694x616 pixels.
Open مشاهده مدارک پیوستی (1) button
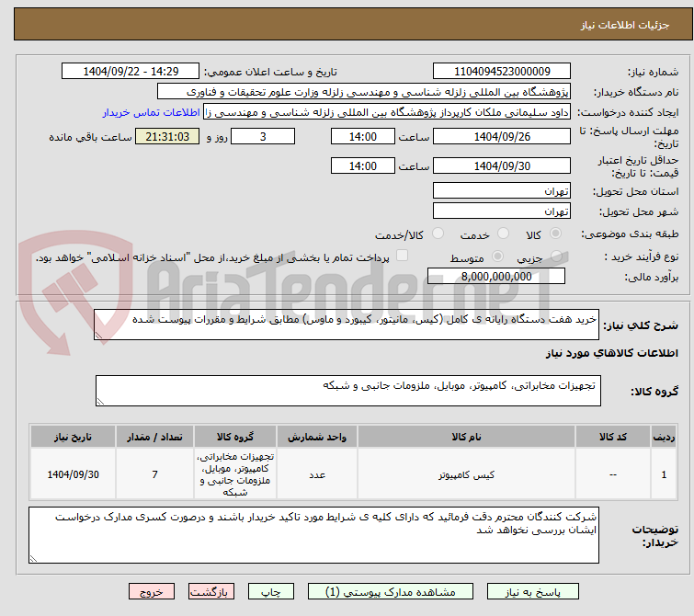point(391,592)
